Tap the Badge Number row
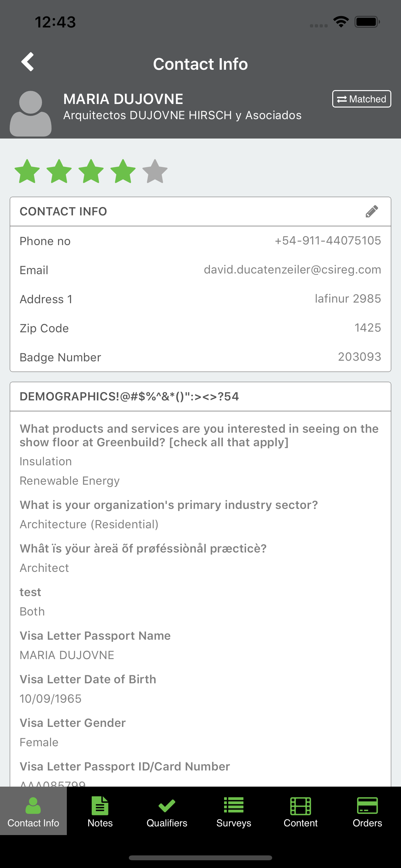The width and height of the screenshot is (401, 868). [x=200, y=357]
